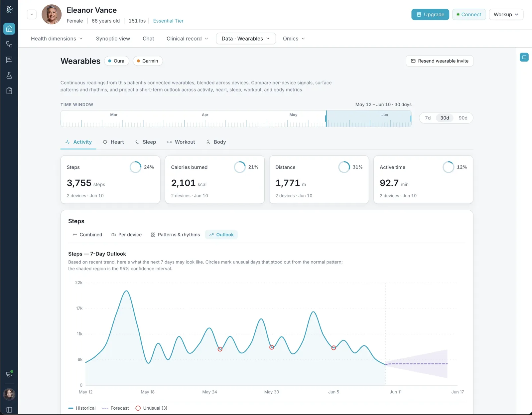
Task: Toggle the Garmin device chip
Action: click(x=148, y=61)
